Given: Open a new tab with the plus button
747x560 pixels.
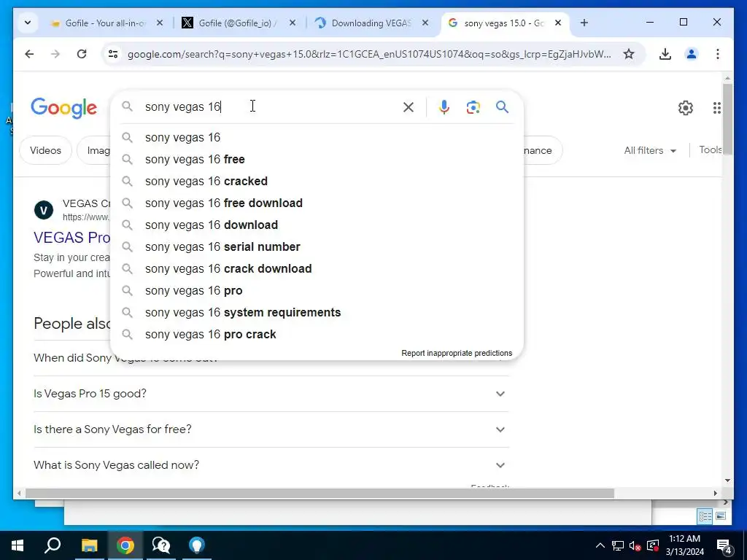Looking at the screenshot, I should tap(584, 23).
